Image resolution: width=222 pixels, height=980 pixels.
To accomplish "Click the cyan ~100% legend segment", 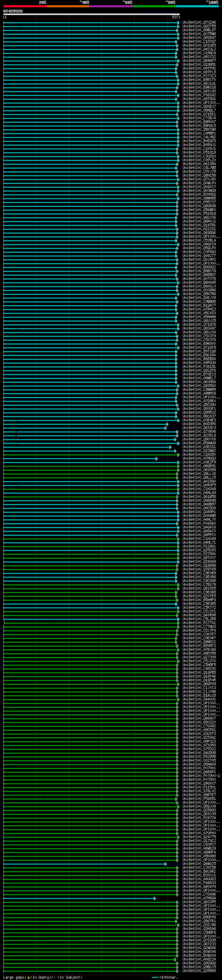I will coord(197,6).
